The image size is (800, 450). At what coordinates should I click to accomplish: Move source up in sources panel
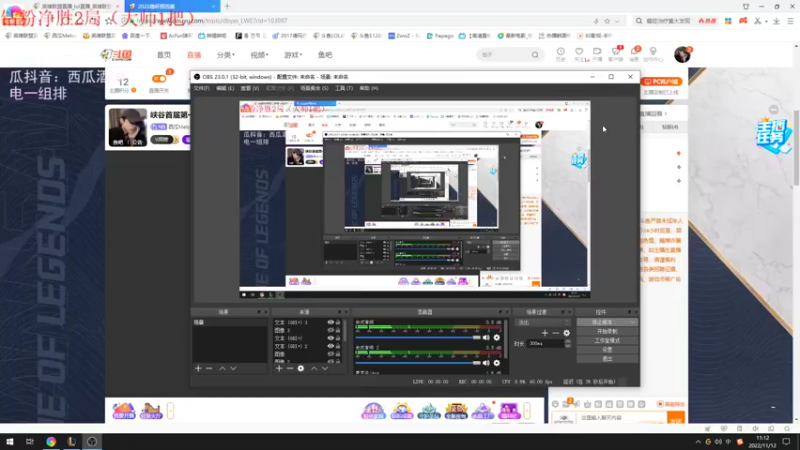pyautogui.click(x=314, y=368)
